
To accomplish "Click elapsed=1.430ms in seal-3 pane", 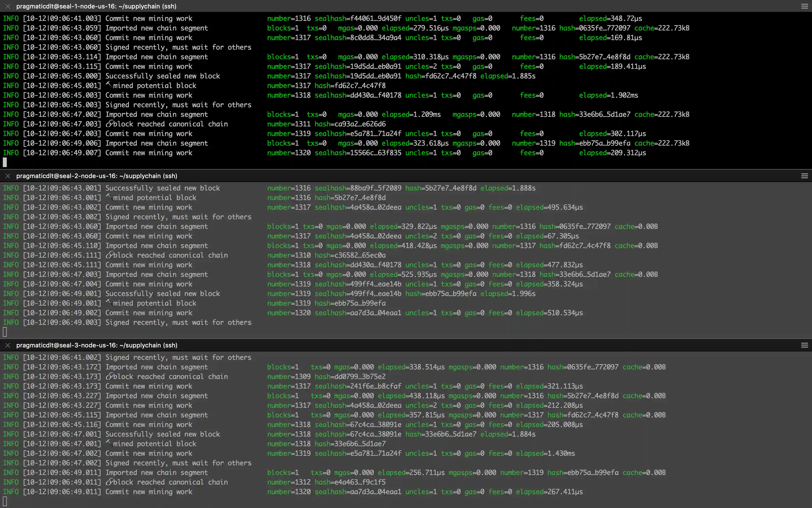I will [545, 454].
